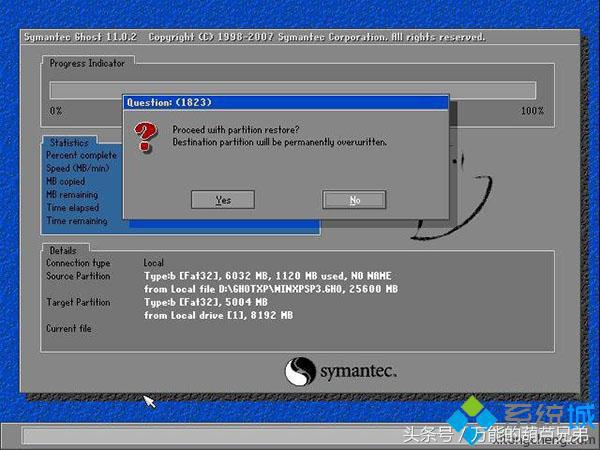Click the Percent complete statistic label
600x450 pixels.
81,156
